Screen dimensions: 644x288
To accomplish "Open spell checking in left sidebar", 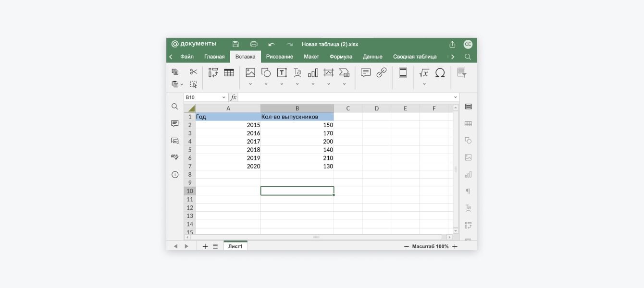I will pos(175,157).
